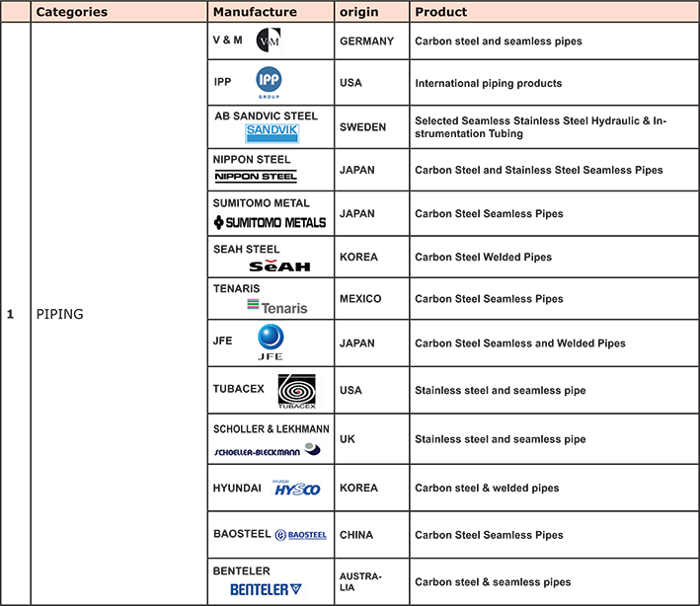Select the Tubacex spiral logo

(296, 391)
